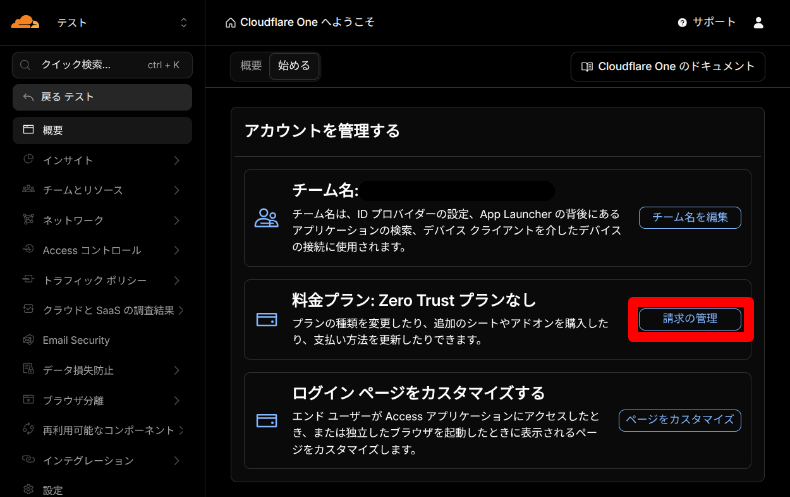Expand the Access コントロール chevron
The height and width of the screenshot is (497, 790).
[176, 250]
